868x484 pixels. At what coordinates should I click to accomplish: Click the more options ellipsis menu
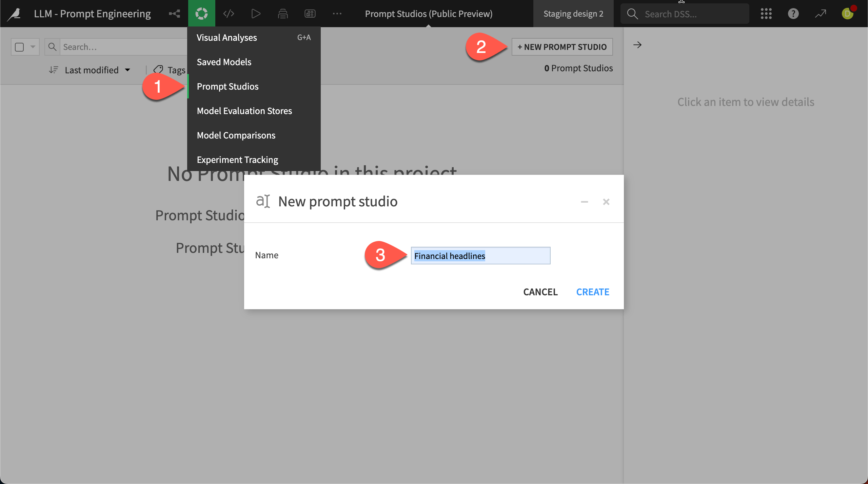[x=337, y=13]
